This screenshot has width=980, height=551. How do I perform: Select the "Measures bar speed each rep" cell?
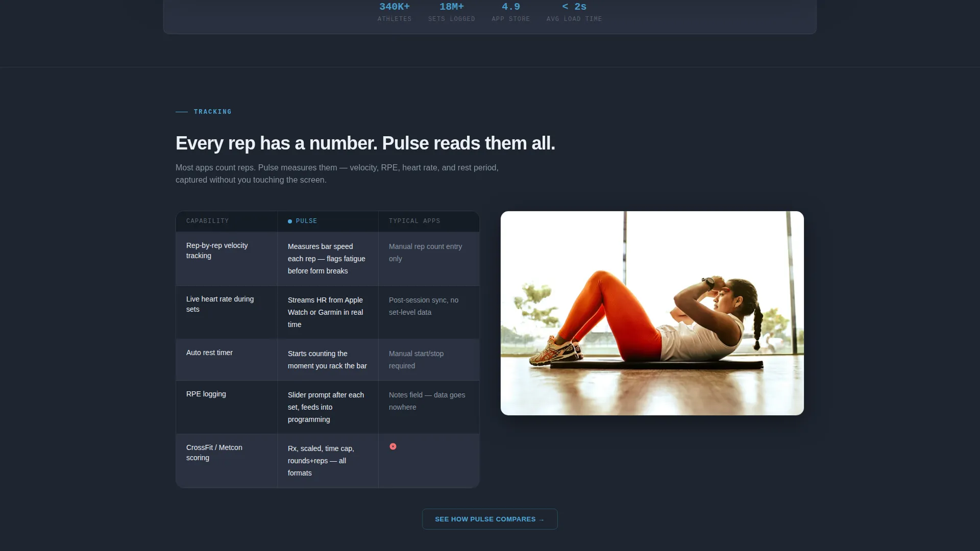(328, 259)
